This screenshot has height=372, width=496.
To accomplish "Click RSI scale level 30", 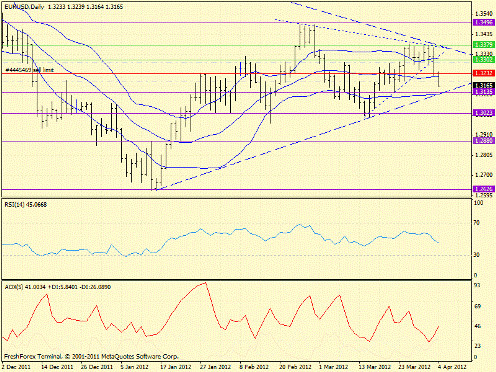I will click(x=477, y=255).
